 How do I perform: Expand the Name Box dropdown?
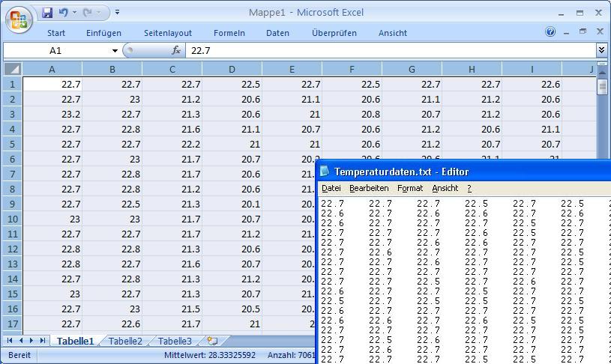point(115,50)
